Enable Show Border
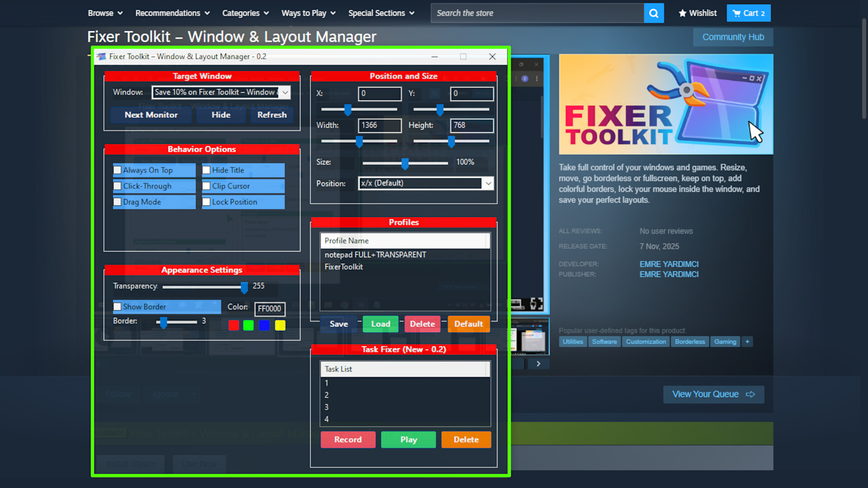The image size is (868, 488). tap(117, 306)
